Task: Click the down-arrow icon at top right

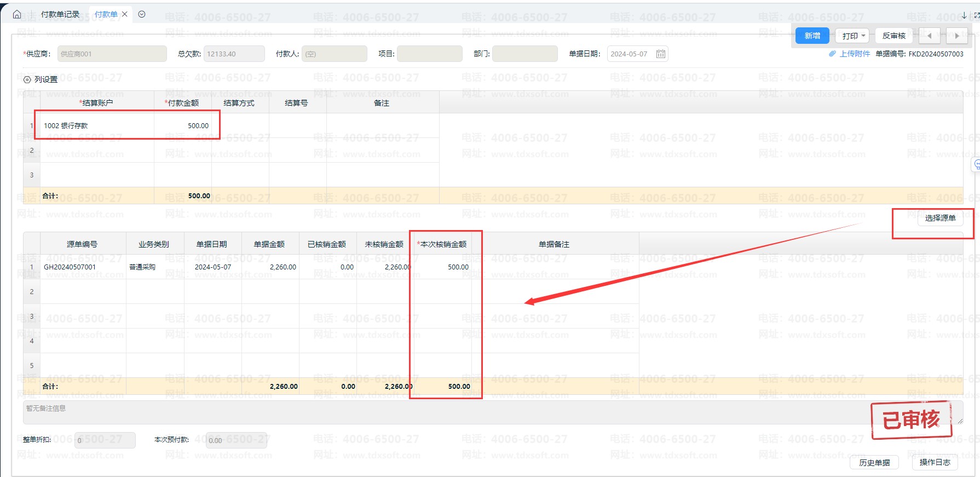Action: pyautogui.click(x=964, y=15)
